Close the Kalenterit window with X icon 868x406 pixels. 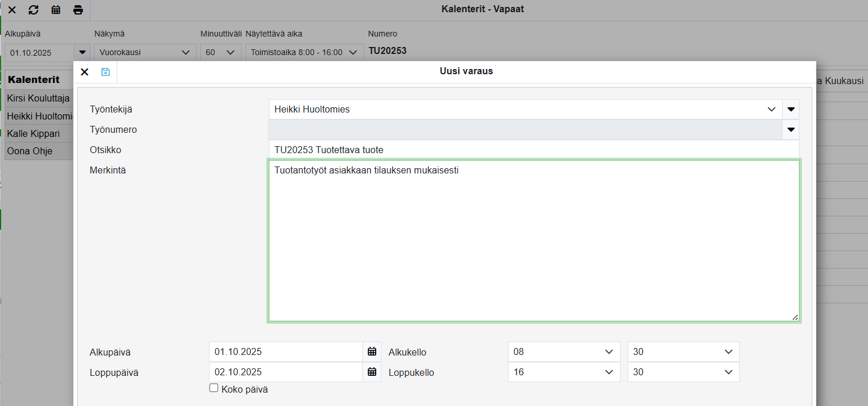pyautogui.click(x=12, y=10)
